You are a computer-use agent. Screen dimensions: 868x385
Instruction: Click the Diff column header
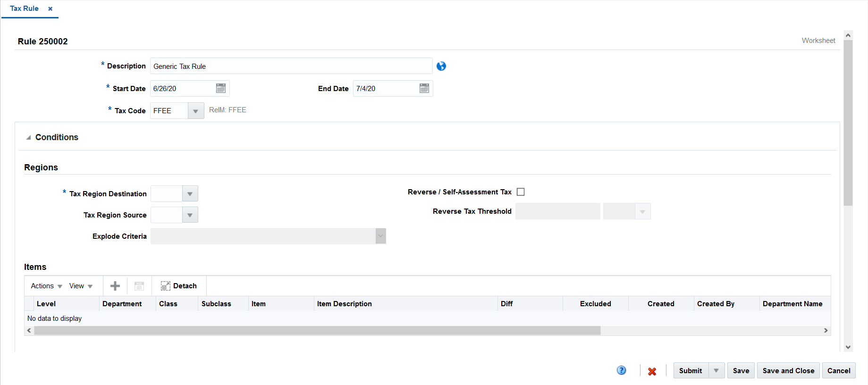pos(531,304)
